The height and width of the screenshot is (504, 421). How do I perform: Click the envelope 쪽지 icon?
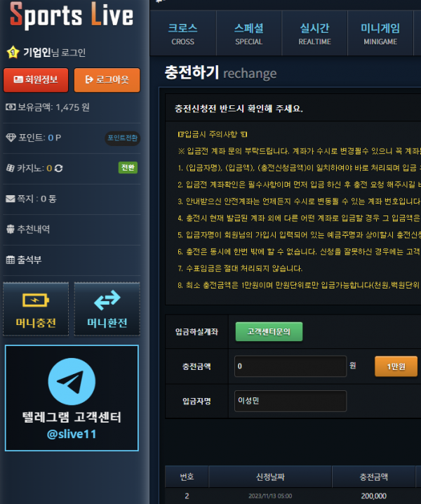(11, 199)
